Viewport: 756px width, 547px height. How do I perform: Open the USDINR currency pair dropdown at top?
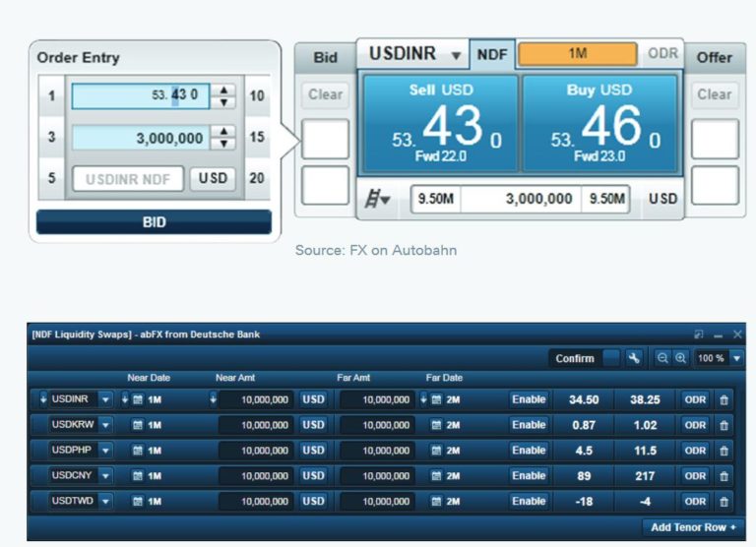(x=456, y=55)
